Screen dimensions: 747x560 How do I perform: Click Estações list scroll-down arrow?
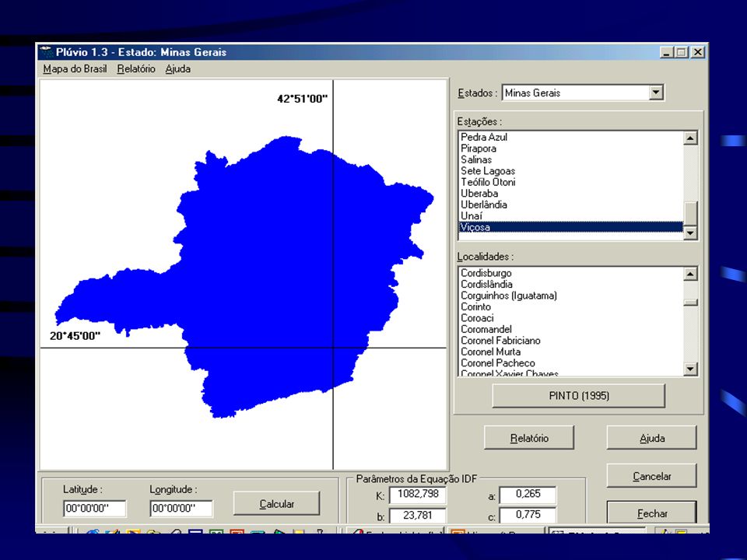tap(690, 233)
